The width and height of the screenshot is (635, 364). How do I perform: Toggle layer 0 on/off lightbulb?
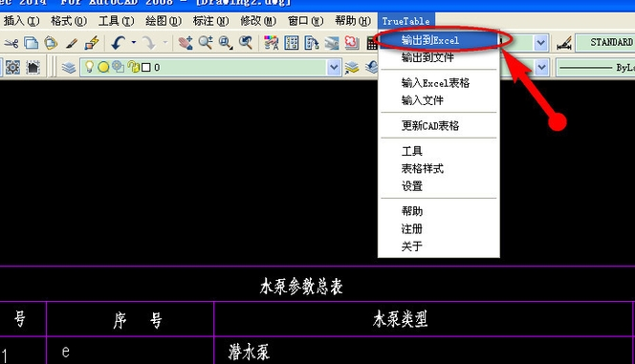pos(90,67)
